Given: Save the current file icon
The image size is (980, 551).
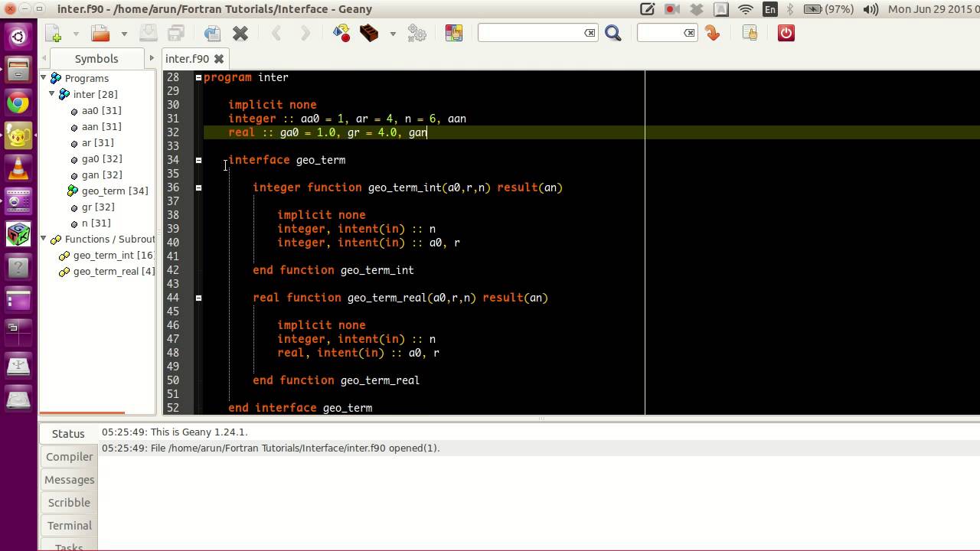Looking at the screenshot, I should click(149, 33).
